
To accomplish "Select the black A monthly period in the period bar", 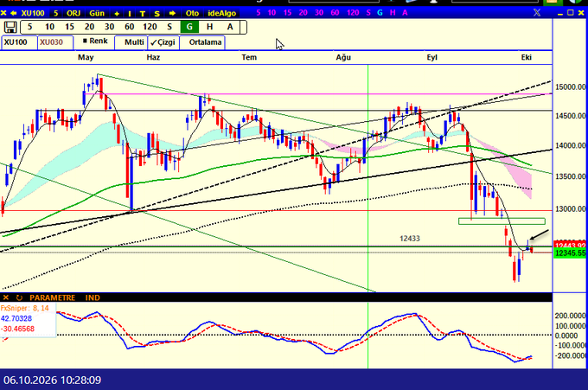I will click(x=230, y=27).
